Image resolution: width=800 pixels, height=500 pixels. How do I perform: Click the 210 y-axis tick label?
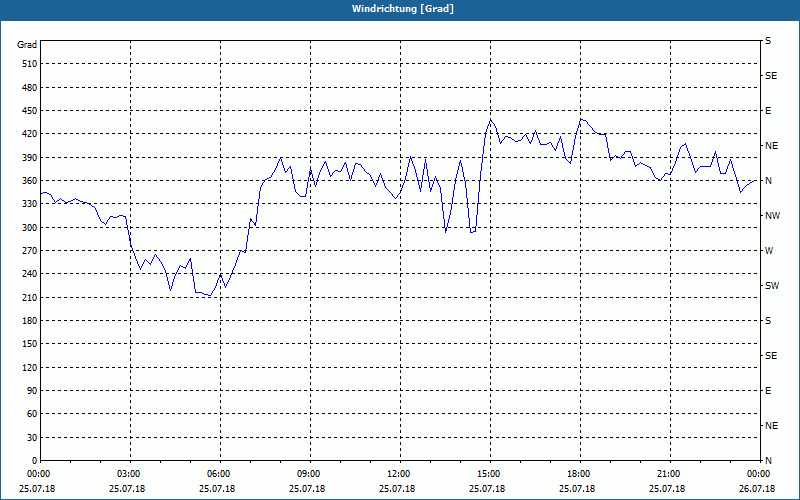[x=30, y=297]
